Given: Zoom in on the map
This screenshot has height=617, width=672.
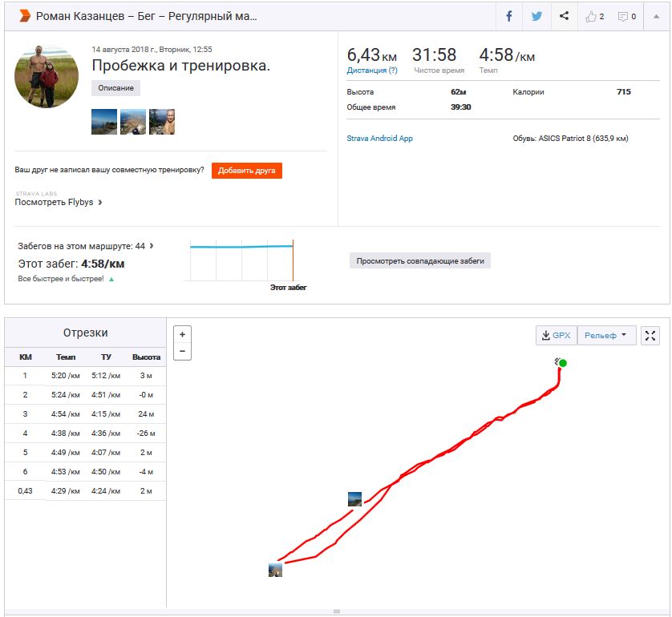Looking at the screenshot, I should (x=182, y=334).
